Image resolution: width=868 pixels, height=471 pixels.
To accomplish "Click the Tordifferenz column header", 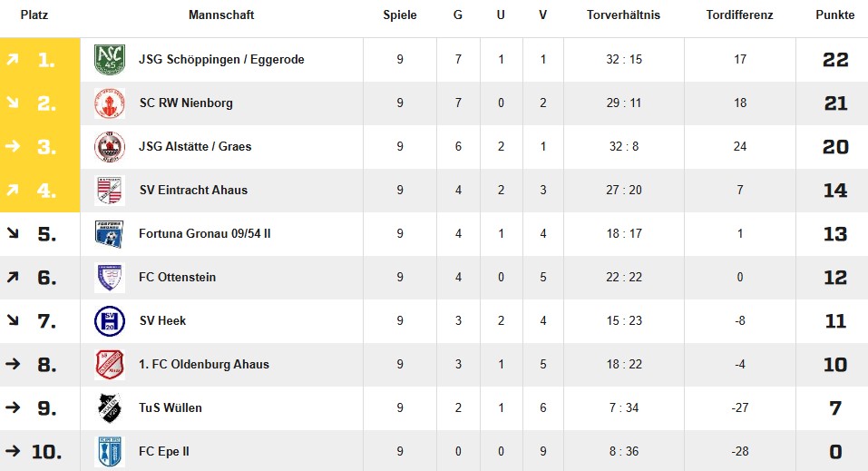I will (x=739, y=15).
